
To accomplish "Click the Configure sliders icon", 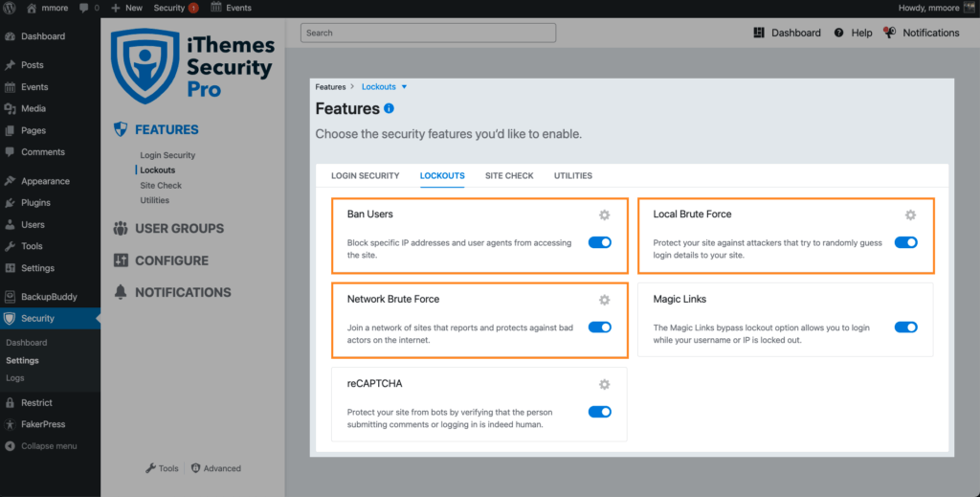I will tap(121, 260).
